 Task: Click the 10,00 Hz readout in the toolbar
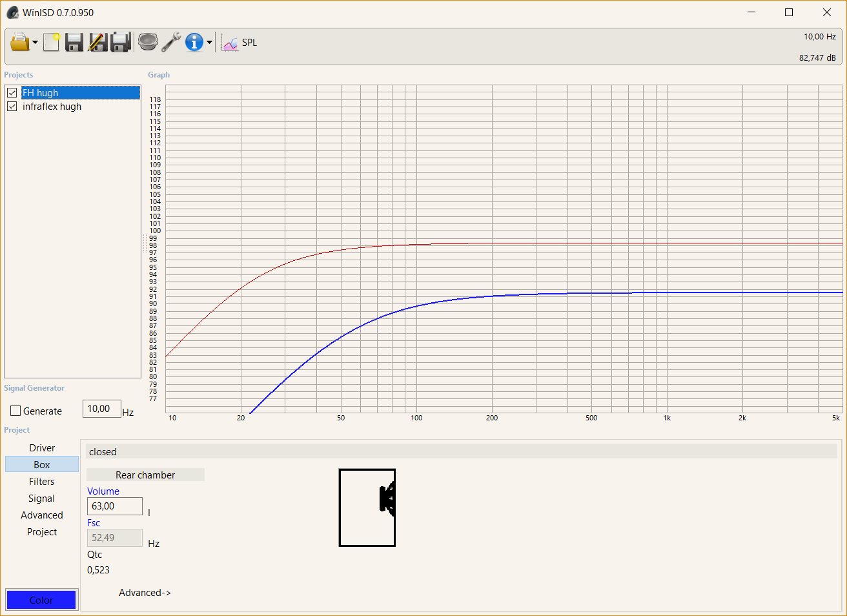pos(820,37)
